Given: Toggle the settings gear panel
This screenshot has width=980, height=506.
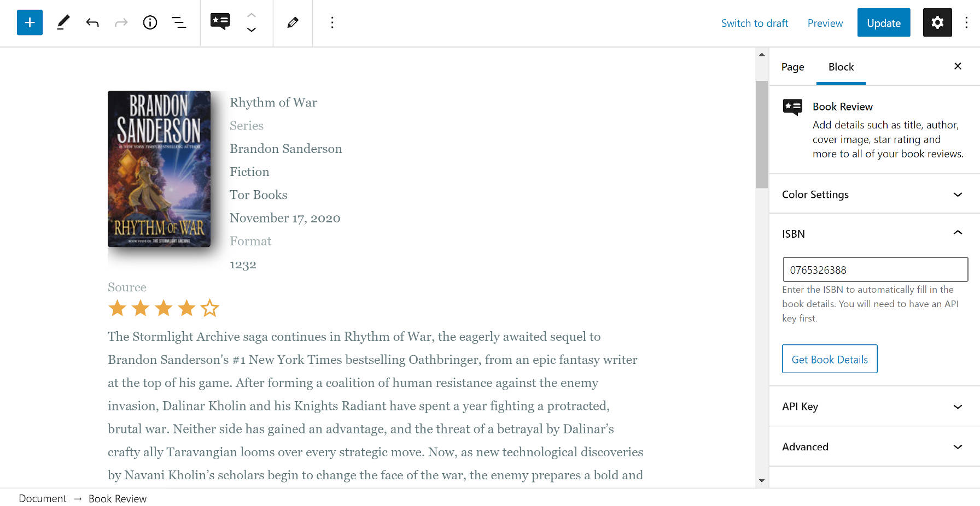Looking at the screenshot, I should (x=937, y=22).
